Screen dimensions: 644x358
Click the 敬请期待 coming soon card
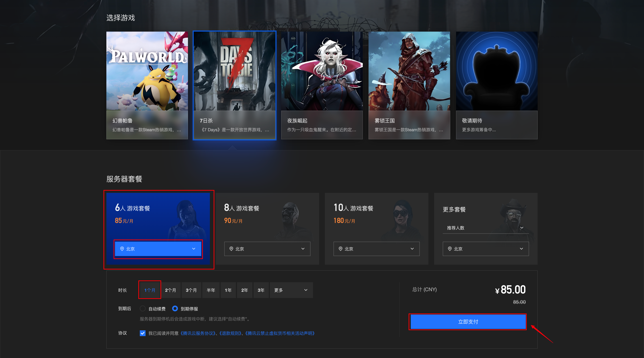click(x=496, y=85)
